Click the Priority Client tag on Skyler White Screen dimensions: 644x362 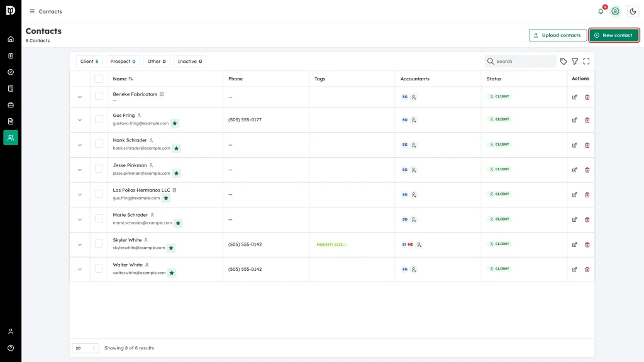tap(331, 244)
